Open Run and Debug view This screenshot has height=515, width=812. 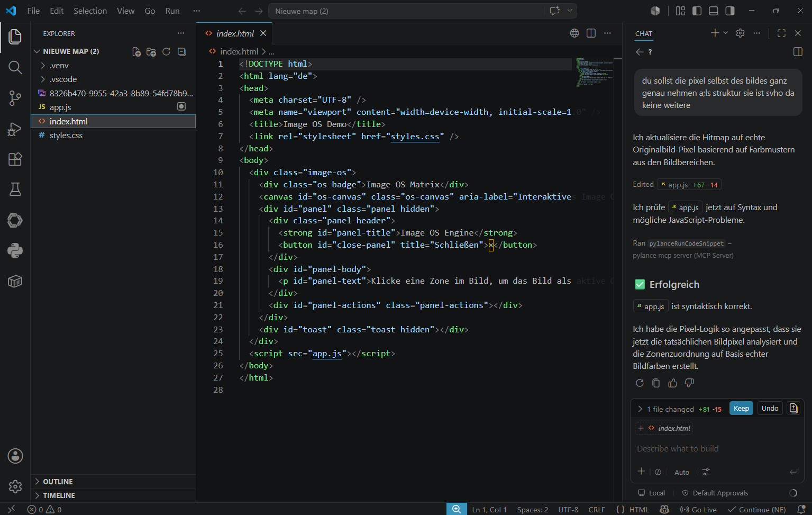pyautogui.click(x=15, y=129)
